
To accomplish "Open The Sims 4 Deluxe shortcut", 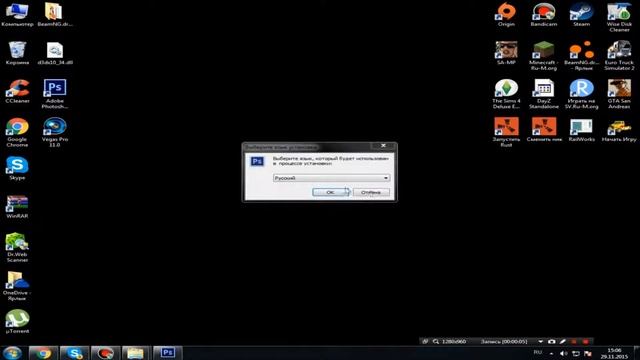I will (x=506, y=94).
